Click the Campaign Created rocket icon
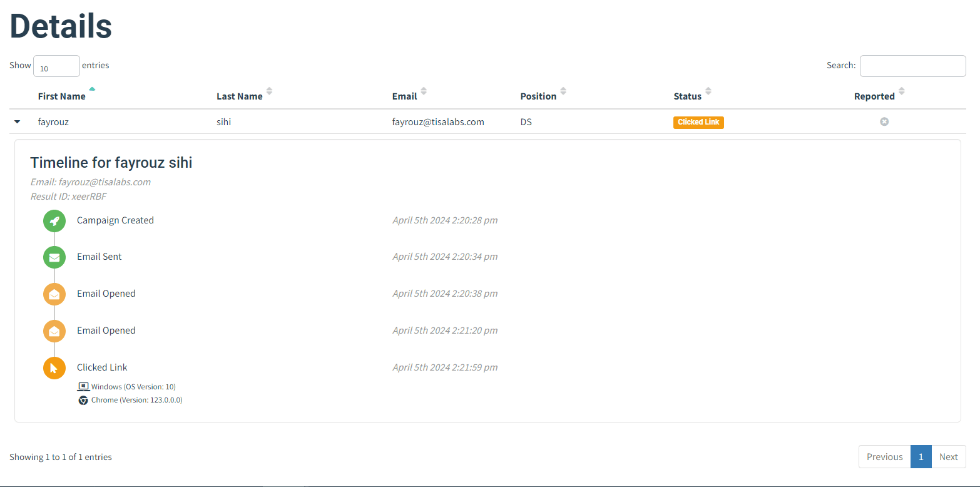Viewport: 980px width, 487px height. (x=54, y=220)
